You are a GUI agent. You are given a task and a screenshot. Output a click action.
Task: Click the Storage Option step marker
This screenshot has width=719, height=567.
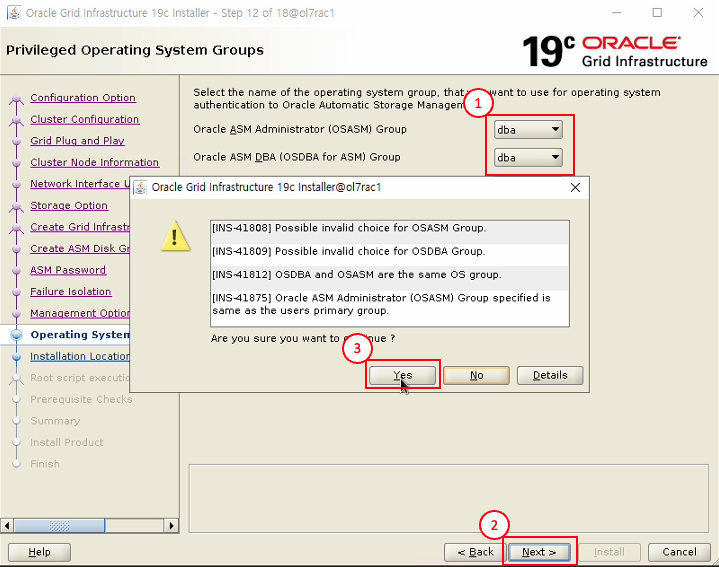[x=17, y=206]
